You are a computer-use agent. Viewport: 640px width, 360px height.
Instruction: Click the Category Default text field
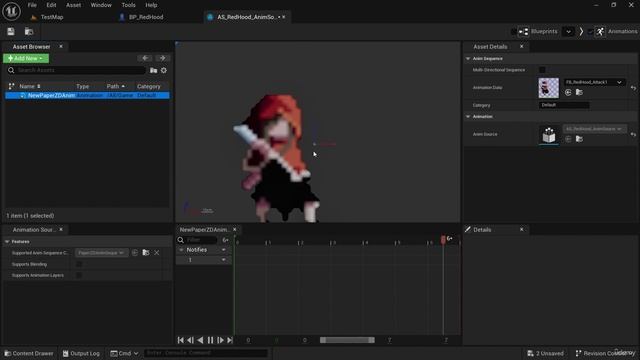[564, 105]
